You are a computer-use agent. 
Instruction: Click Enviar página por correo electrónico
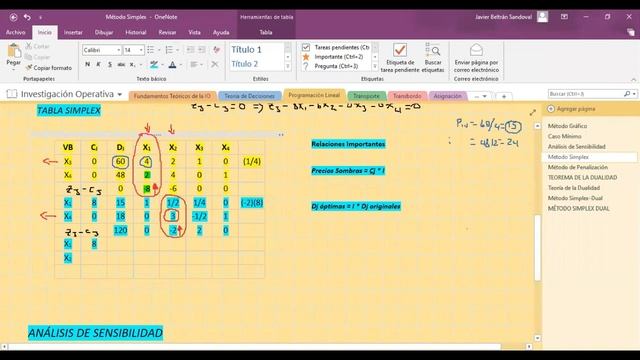pyautogui.click(x=476, y=58)
